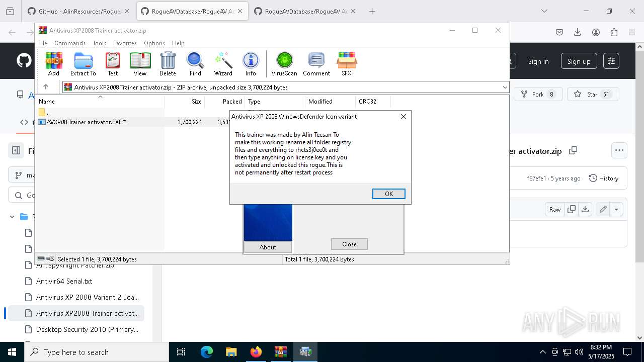Viewport: 644px width, 362px height.
Task: Sort by the Modified column header
Action: 330,102
